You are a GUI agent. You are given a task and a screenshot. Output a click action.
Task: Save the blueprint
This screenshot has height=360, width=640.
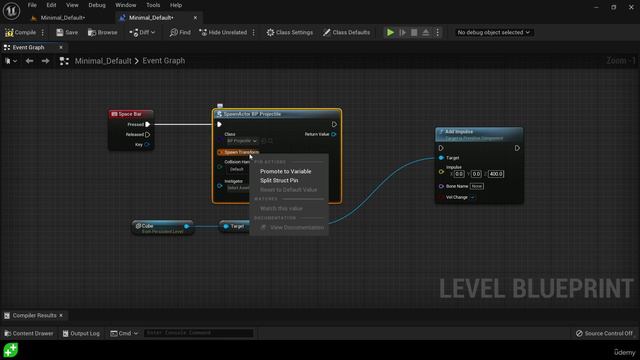point(67,32)
